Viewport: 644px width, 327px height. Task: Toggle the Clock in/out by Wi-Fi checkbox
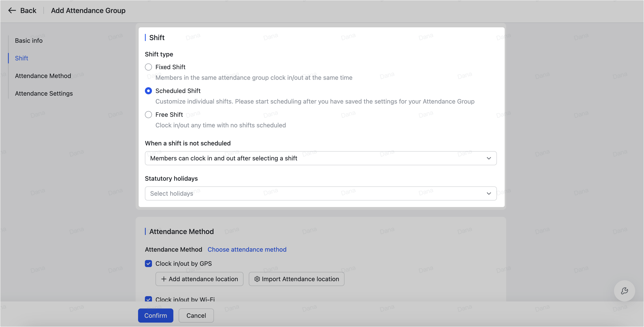(x=148, y=299)
